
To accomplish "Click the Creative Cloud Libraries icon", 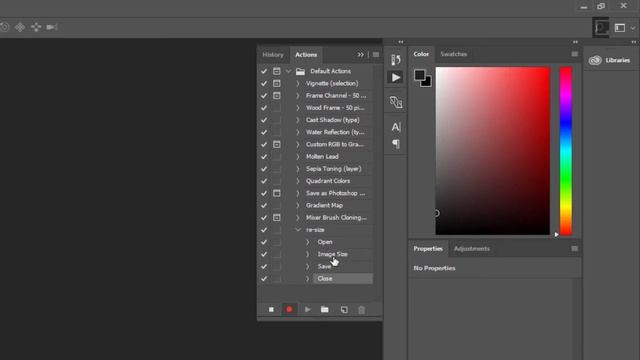I will pos(595,60).
